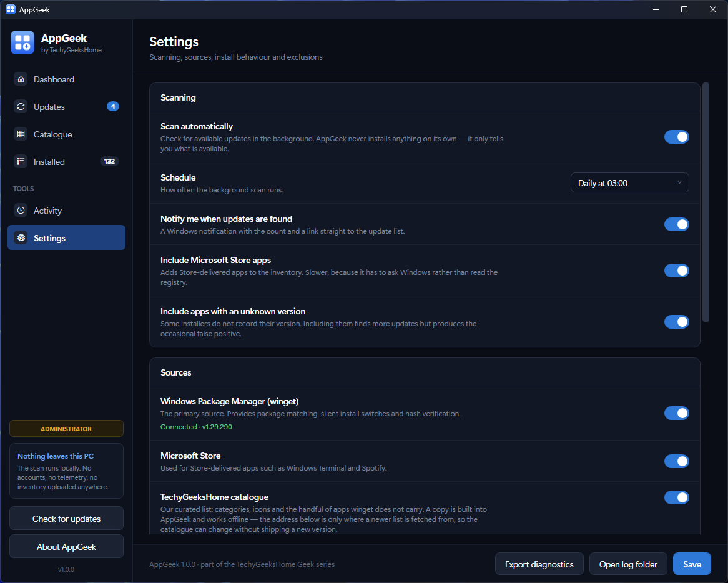Screen dimensions: 728x583
Task: Click the Installed list icon
Action: pyautogui.click(x=21, y=162)
